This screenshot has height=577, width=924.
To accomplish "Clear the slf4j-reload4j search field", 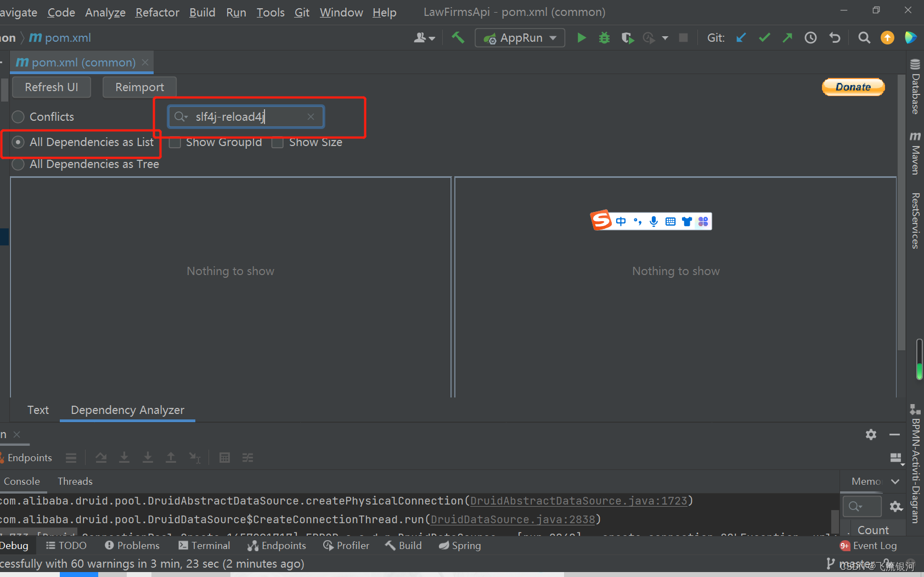I will [x=311, y=116].
